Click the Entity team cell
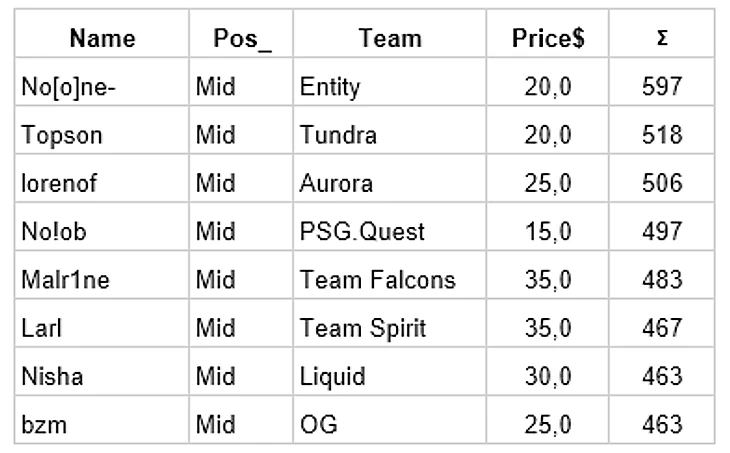The width and height of the screenshot is (730, 453). tap(329, 87)
